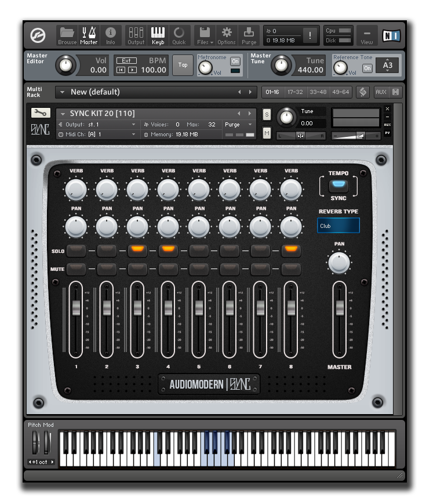
Task: Click the channel 6 PAN knob
Action: click(230, 227)
